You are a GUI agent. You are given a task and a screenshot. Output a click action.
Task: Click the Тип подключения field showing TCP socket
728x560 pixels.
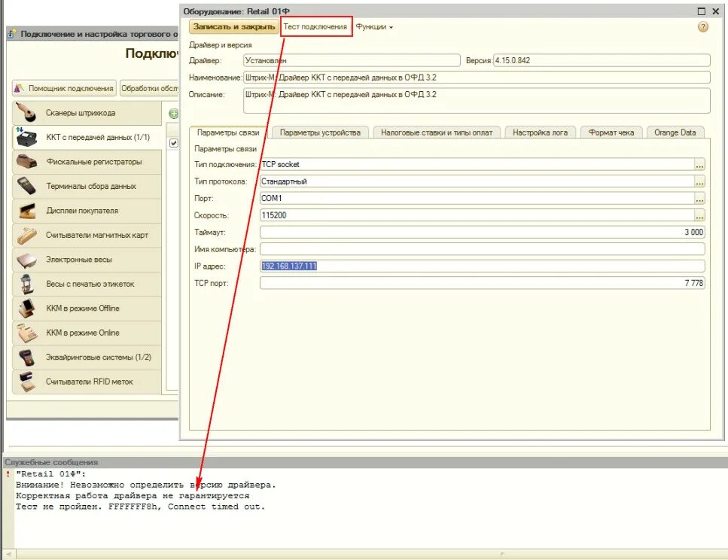(x=477, y=164)
